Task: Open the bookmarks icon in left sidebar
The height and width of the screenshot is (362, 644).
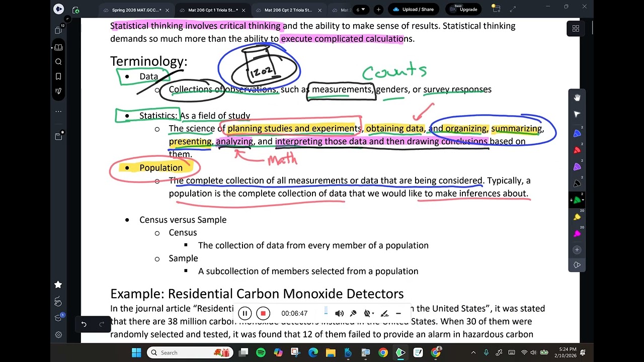Action: click(x=58, y=76)
